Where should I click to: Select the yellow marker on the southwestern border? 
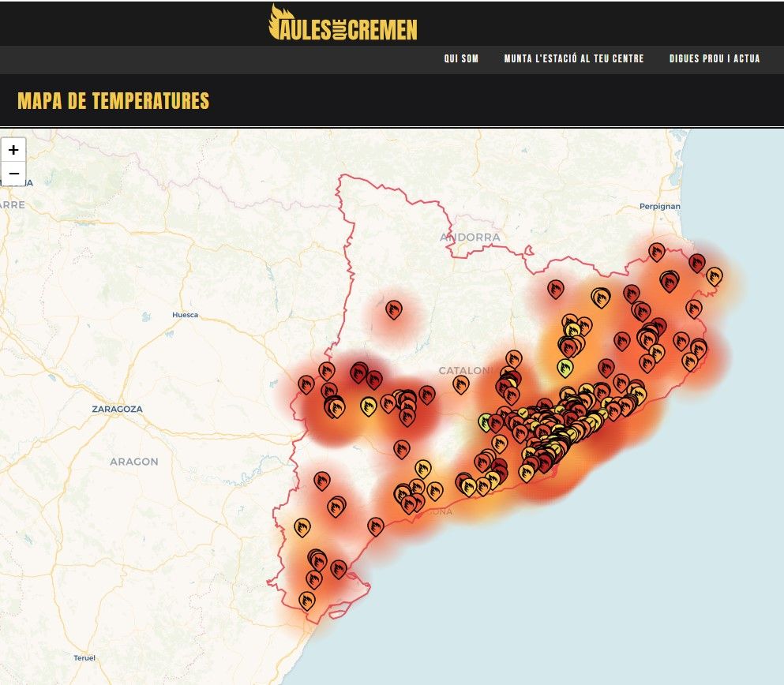(x=302, y=527)
